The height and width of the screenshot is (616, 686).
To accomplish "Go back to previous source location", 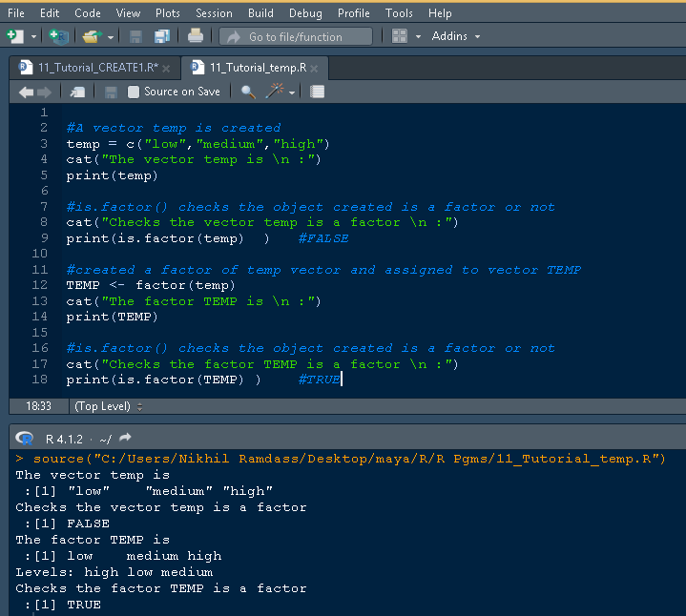I will click(25, 92).
